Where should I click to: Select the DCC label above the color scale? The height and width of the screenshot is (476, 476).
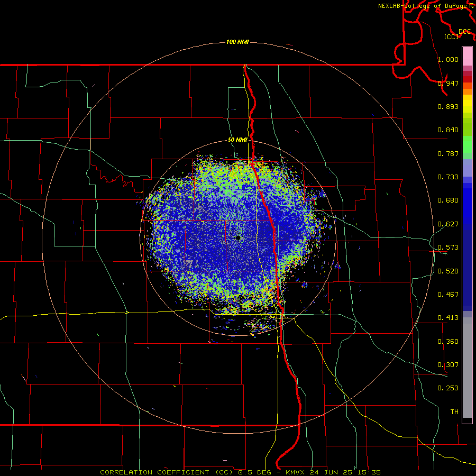coord(464,32)
